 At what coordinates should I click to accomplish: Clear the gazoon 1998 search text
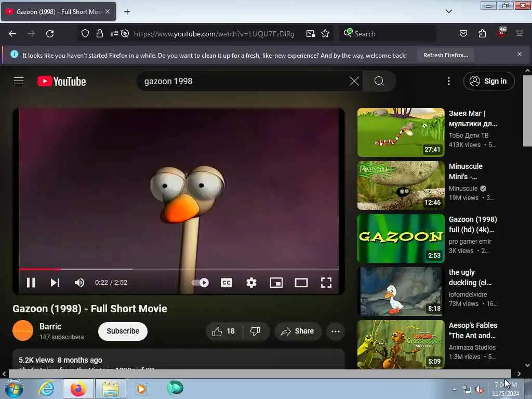[354, 81]
